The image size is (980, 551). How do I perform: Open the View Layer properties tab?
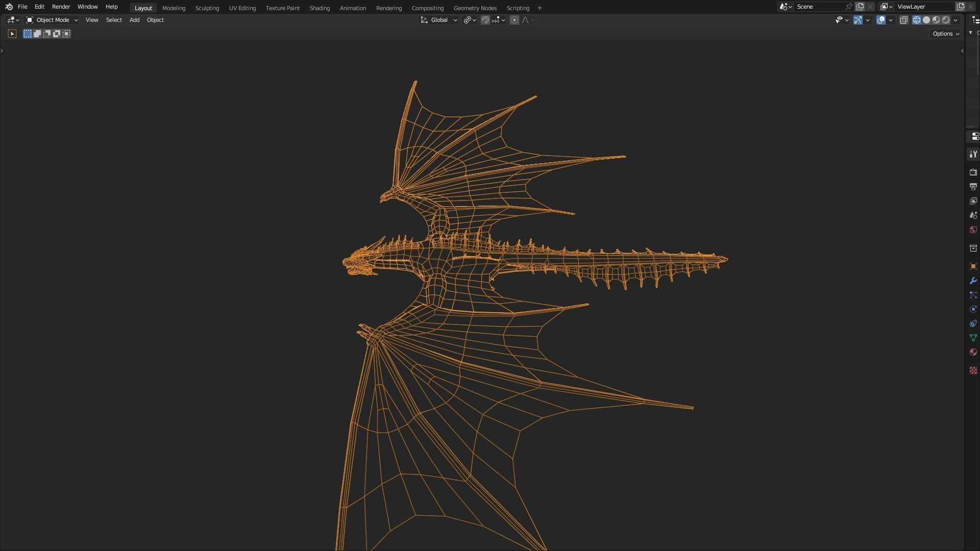pos(973,201)
